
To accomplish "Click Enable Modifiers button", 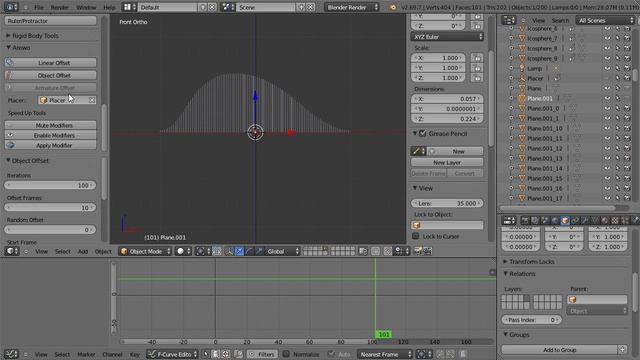I will point(51,136).
